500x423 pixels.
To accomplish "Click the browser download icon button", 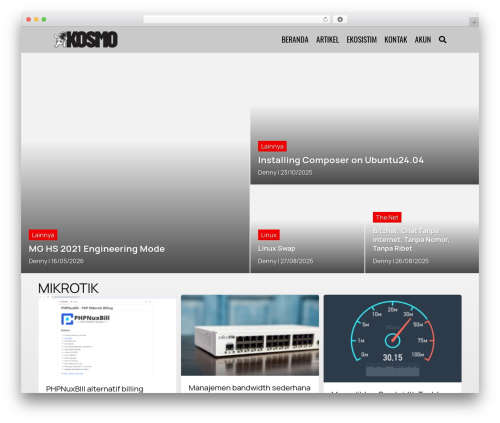I will click(x=340, y=20).
